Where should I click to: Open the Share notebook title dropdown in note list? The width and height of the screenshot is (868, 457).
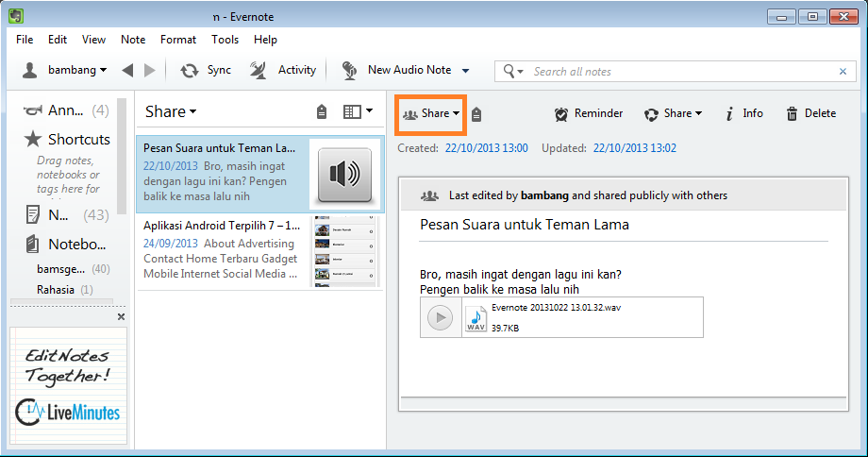click(x=171, y=111)
